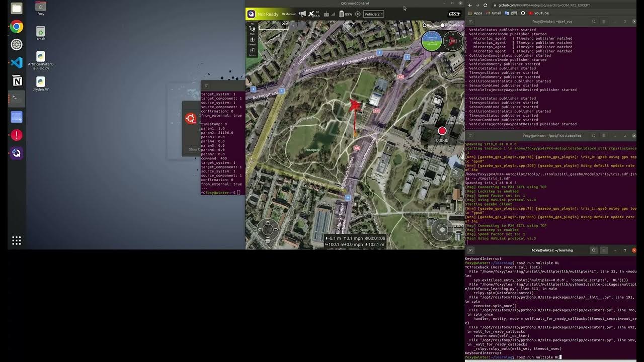Click the right virtual joystick thumbstick
This screenshot has width=644, height=362.
[442, 230]
